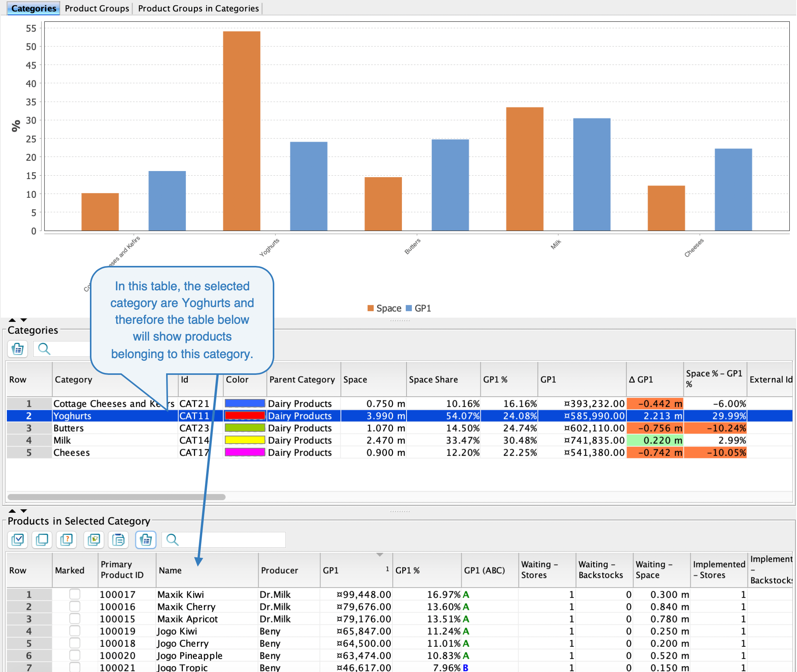Viewport: 797px width, 672px height.
Task: Click the unmark-all icon in products toolbar
Action: (x=42, y=540)
